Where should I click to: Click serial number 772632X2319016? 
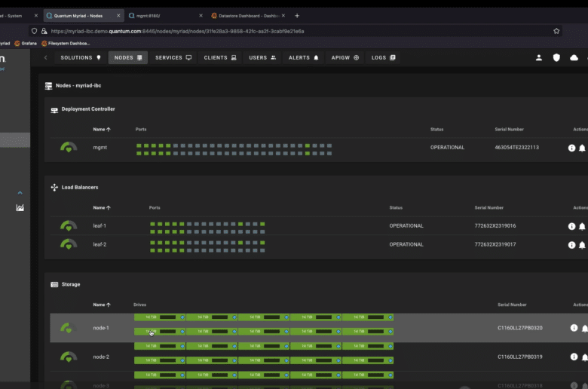pos(495,226)
